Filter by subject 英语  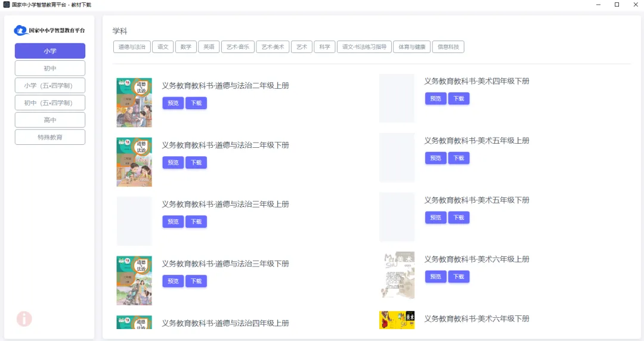pyautogui.click(x=209, y=47)
